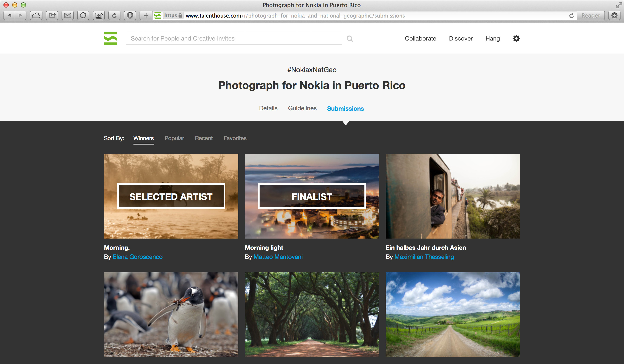624x364 pixels.
Task: Open the Collaborate menu
Action: [x=421, y=38]
